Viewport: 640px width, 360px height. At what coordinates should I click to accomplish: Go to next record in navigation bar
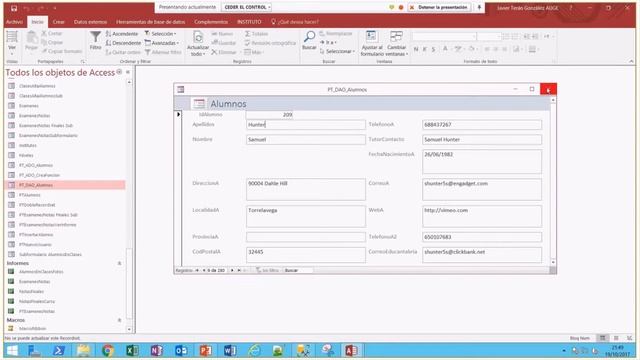coord(232,270)
